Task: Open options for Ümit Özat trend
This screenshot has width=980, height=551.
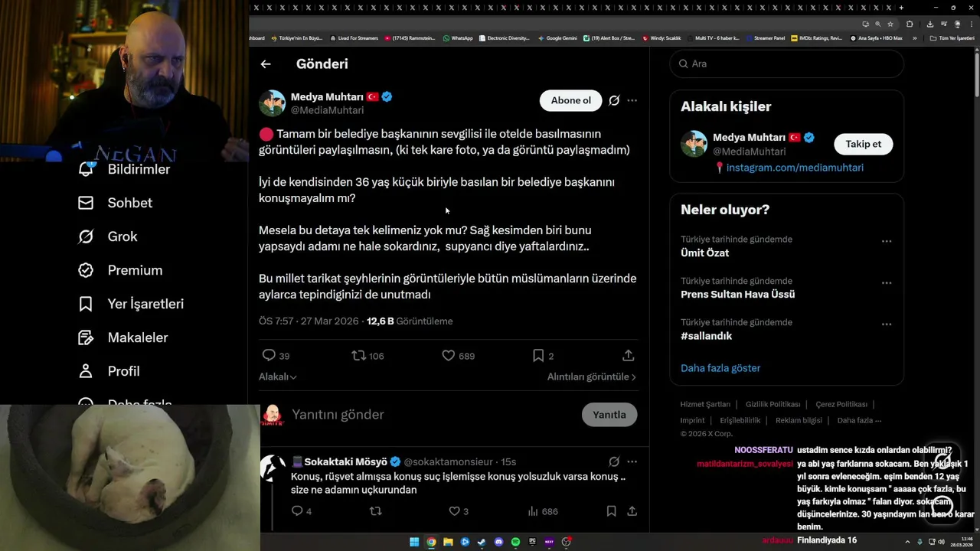Action: [887, 241]
